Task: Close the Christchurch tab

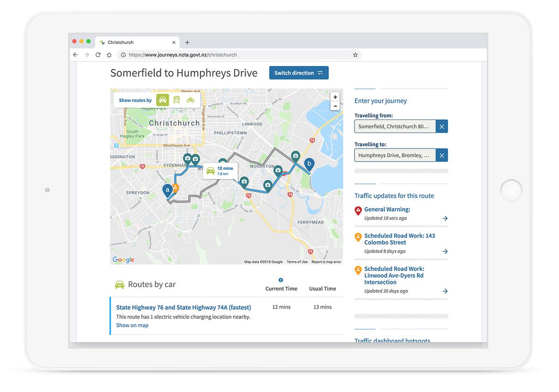Action: click(x=174, y=42)
